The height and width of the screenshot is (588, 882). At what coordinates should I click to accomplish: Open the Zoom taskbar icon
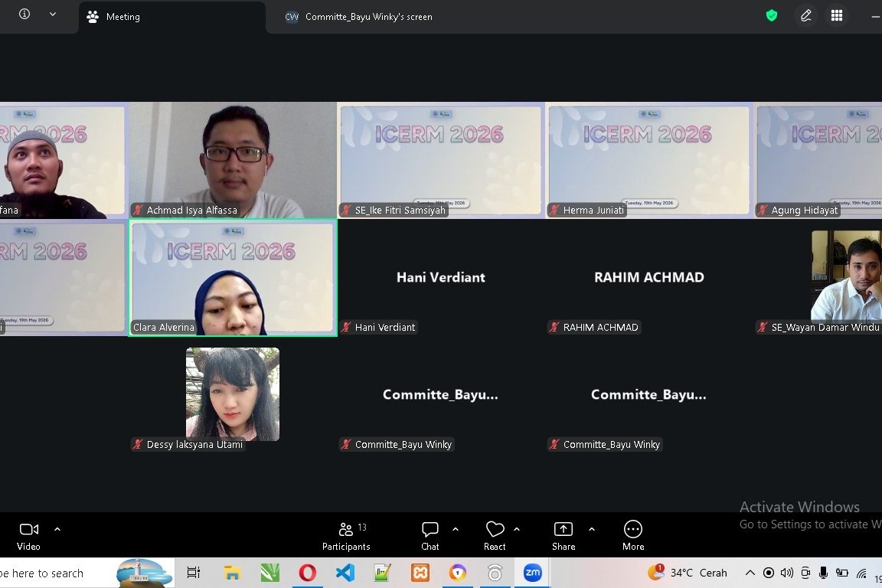click(532, 573)
